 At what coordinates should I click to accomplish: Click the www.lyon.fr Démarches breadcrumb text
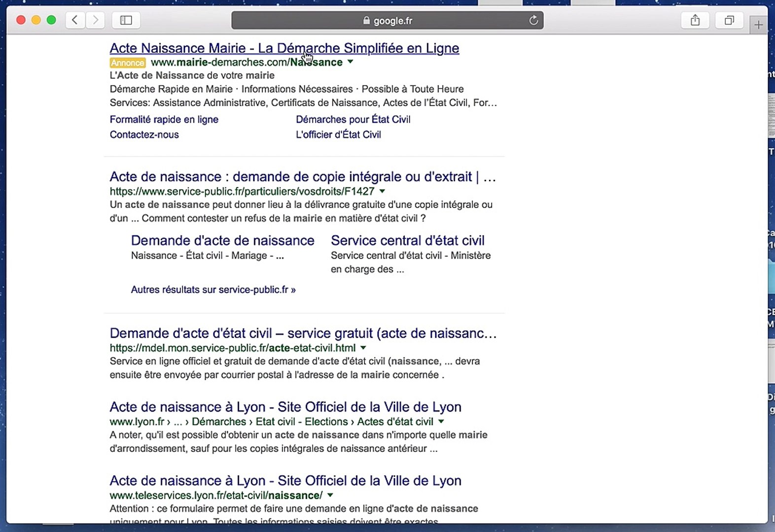click(272, 422)
